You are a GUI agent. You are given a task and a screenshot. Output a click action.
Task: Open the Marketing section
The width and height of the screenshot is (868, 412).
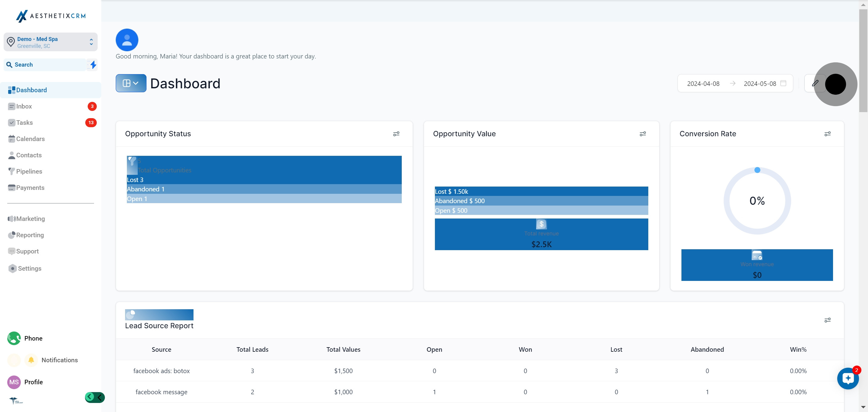pos(30,219)
